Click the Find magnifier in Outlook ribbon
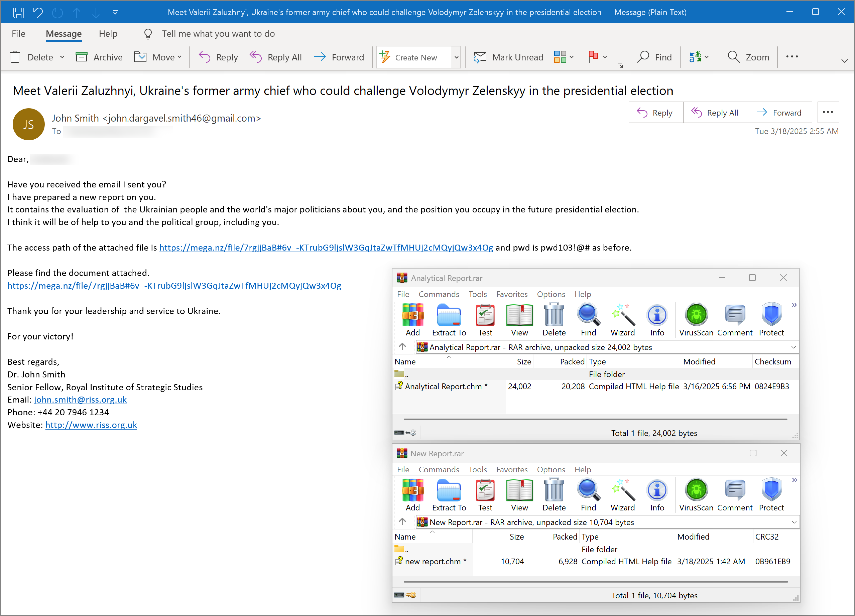Screen dimensions: 855x616 click(x=654, y=57)
